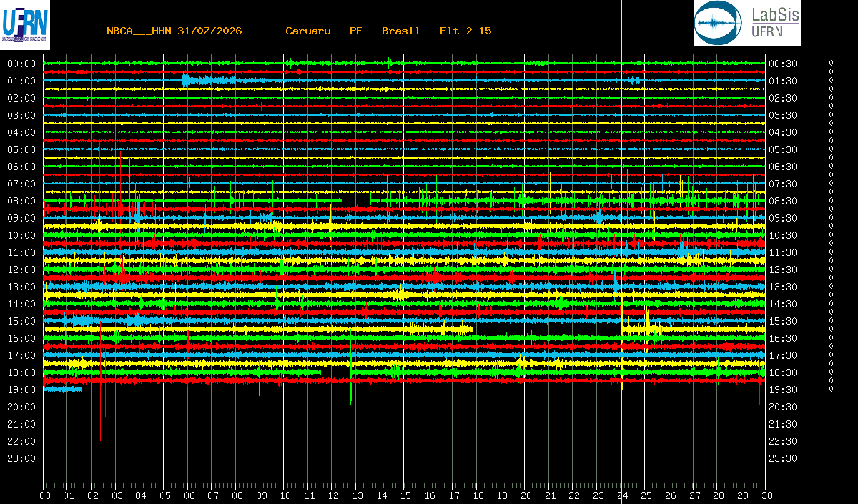Click the 21:30 half-hour label

point(783,424)
